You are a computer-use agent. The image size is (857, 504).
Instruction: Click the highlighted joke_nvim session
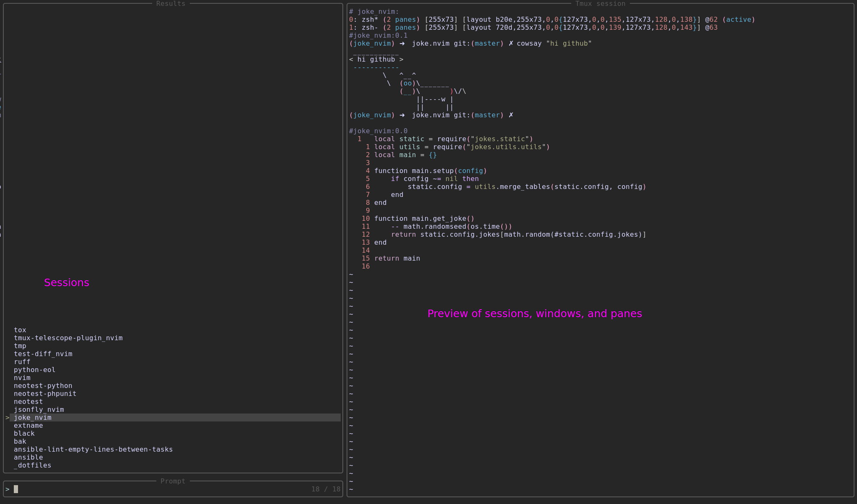(33, 418)
